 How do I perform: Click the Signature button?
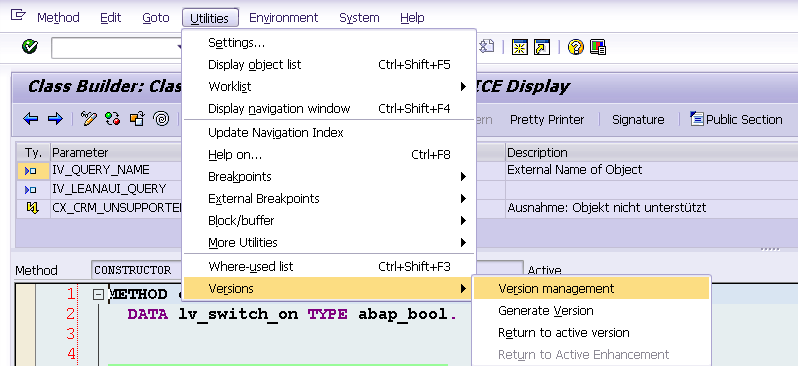click(638, 120)
